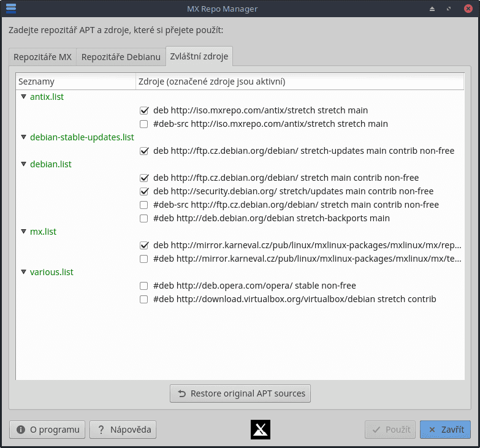480x448 pixels.
Task: Collapse the debian.list group
Action: 24,164
